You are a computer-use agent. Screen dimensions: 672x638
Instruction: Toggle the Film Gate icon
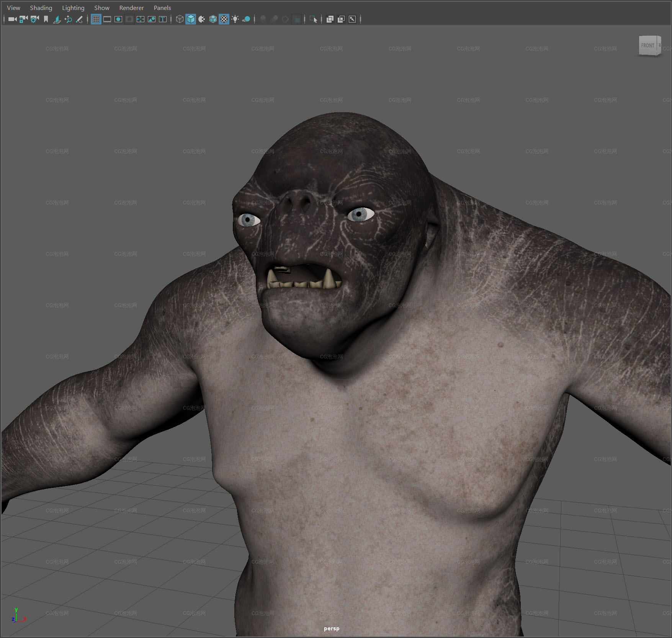point(107,19)
